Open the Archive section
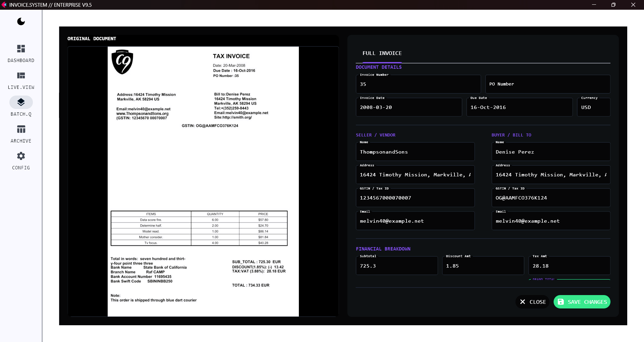This screenshot has height=342, width=644. click(21, 129)
